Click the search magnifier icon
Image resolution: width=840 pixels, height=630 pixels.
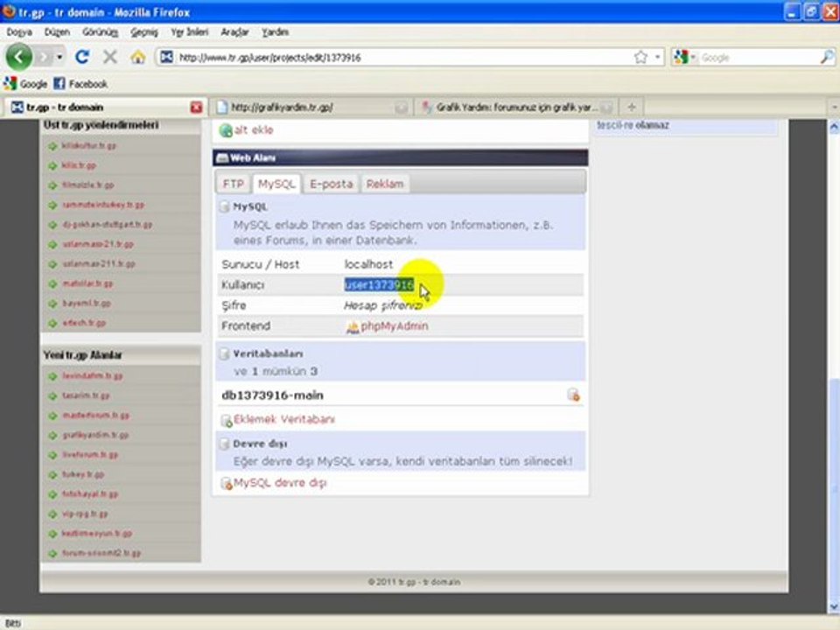[x=827, y=57]
